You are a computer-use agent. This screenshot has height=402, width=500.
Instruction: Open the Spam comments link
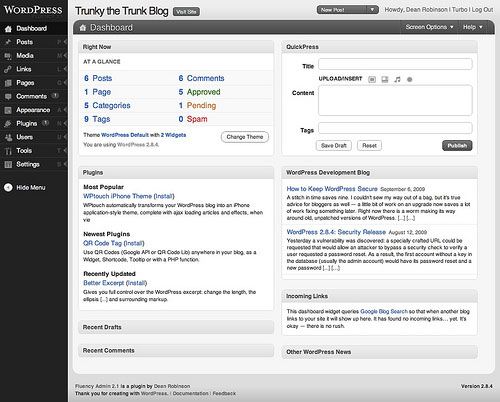[x=197, y=119]
